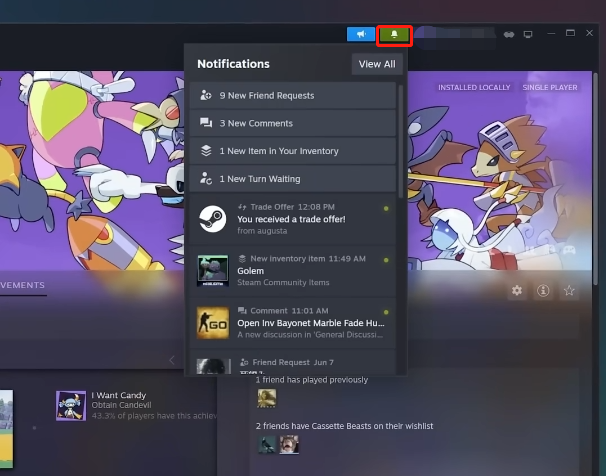
Task: Switch to Big Picture mode icon
Action: pyautogui.click(x=528, y=35)
